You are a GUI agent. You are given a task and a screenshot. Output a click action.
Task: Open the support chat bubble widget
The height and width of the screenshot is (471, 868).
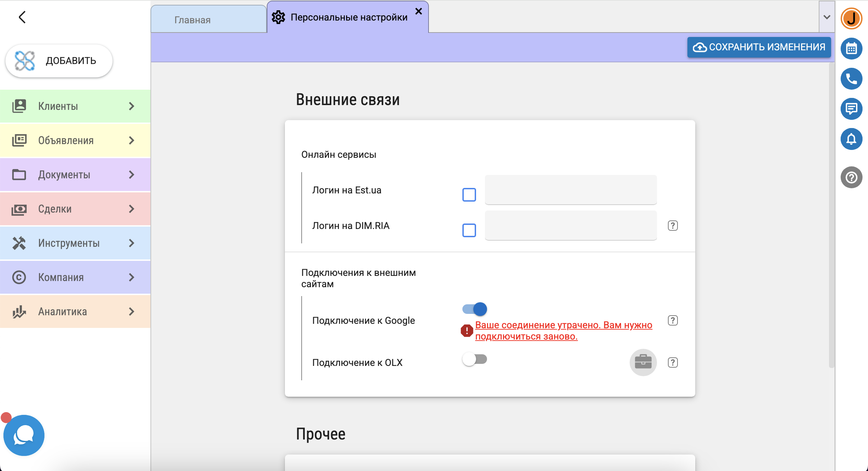pyautogui.click(x=24, y=435)
